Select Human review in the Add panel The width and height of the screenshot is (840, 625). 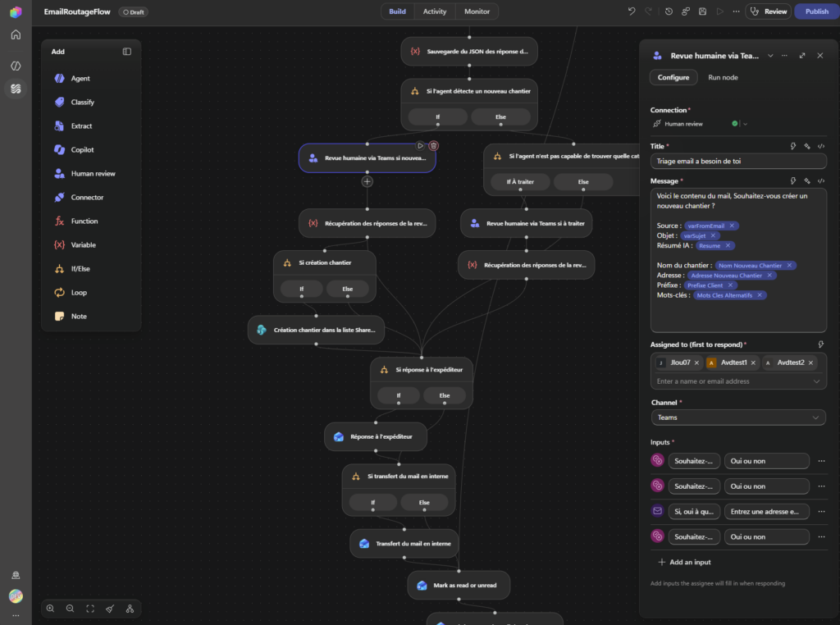point(84,174)
